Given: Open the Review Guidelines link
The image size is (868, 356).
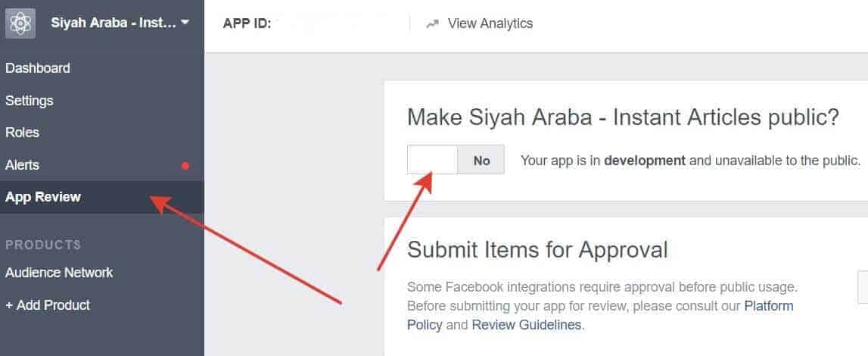Looking at the screenshot, I should tap(527, 324).
